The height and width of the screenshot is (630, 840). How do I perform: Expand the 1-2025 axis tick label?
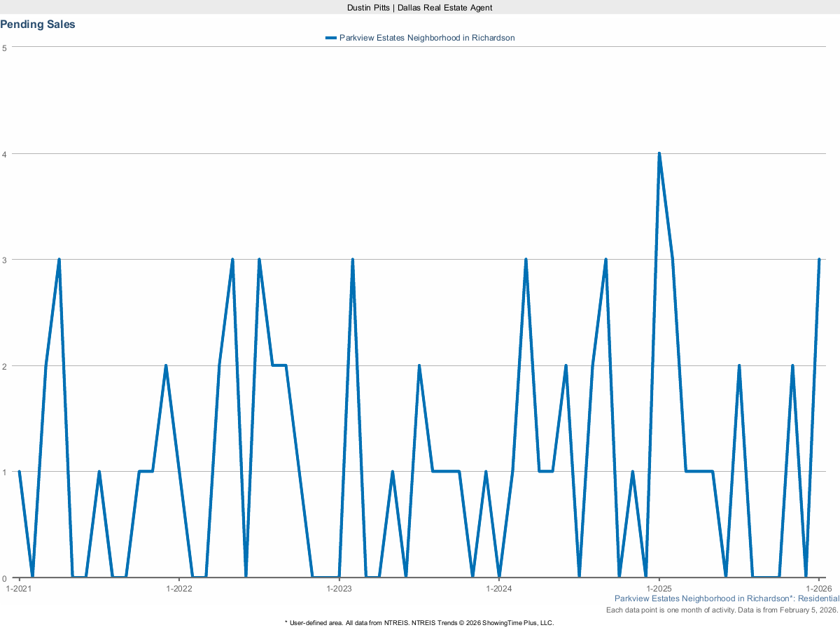click(659, 589)
